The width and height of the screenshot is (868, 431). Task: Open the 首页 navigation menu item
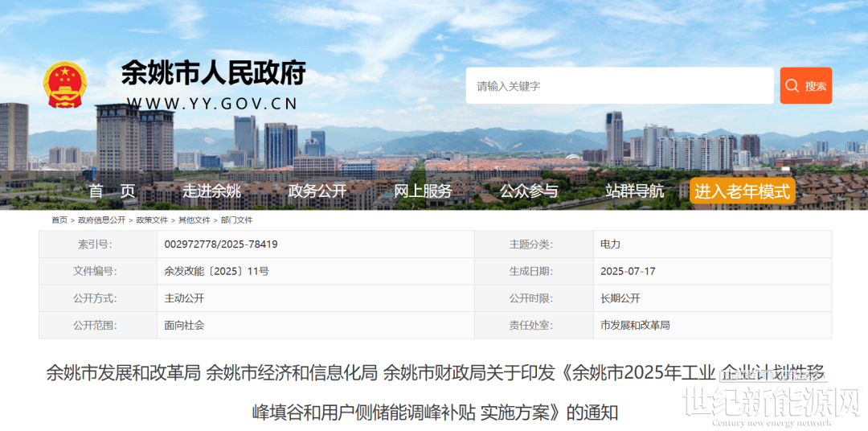(112, 191)
